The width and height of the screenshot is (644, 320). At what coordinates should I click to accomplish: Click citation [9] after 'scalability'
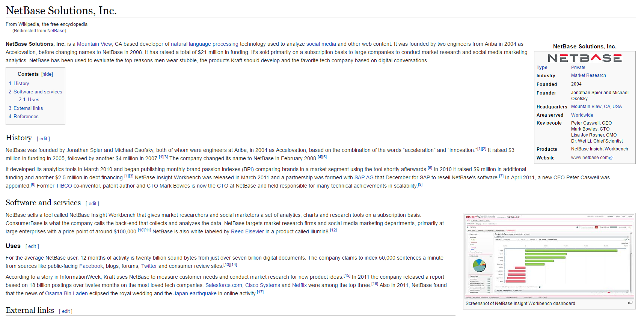click(x=420, y=185)
